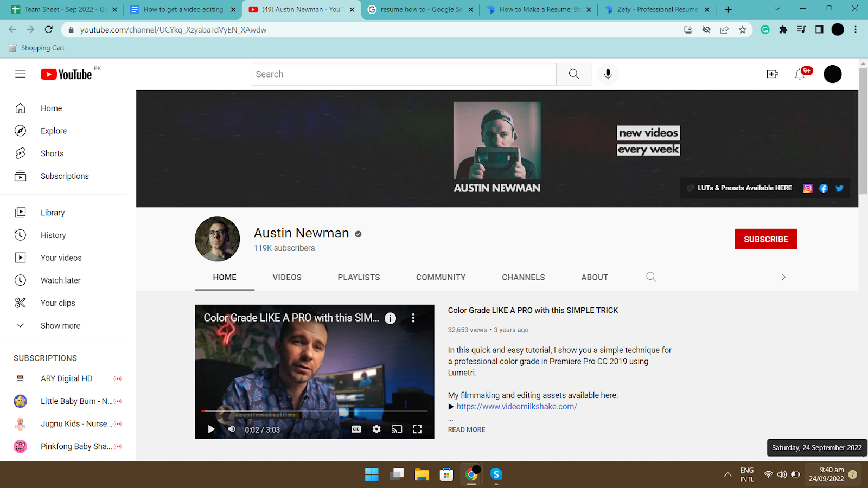Open the PLAYLISTS tab
Screen dimensions: 868x488
click(x=359, y=277)
